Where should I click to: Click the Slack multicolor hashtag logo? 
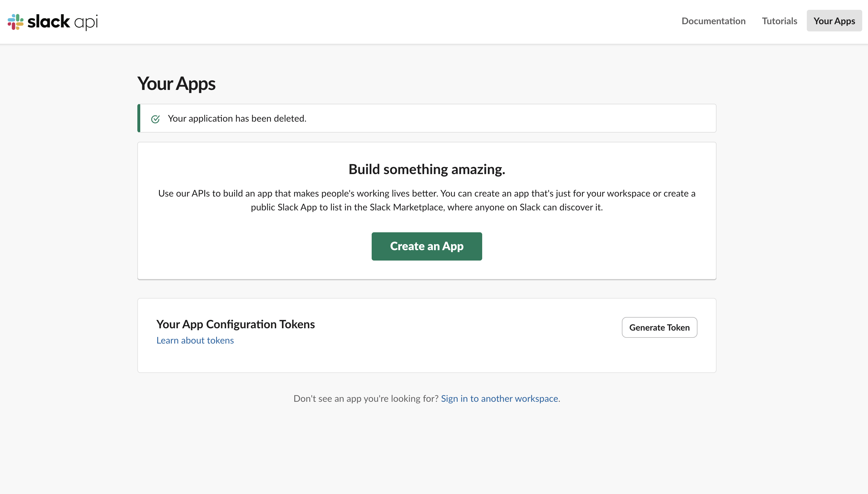[16, 22]
